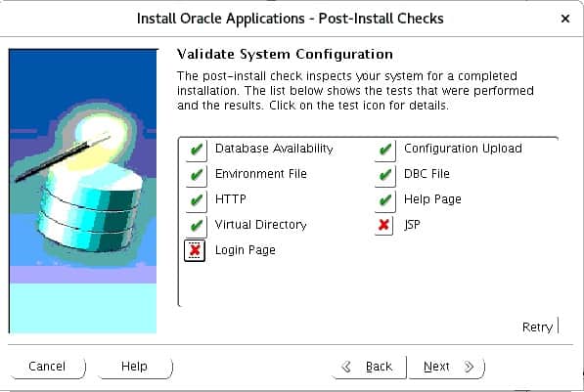The height and width of the screenshot is (392, 584).
Task: Select the JSP test label
Action: 412,225
